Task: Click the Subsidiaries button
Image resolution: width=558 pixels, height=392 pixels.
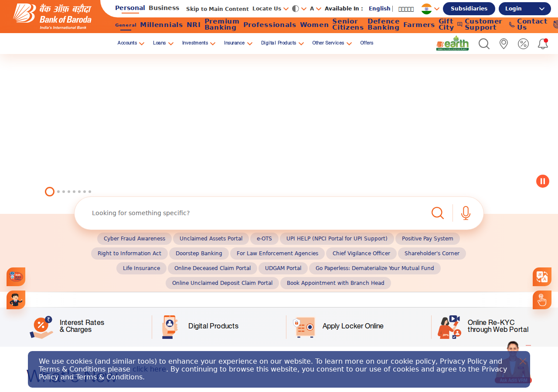Action: [x=469, y=9]
